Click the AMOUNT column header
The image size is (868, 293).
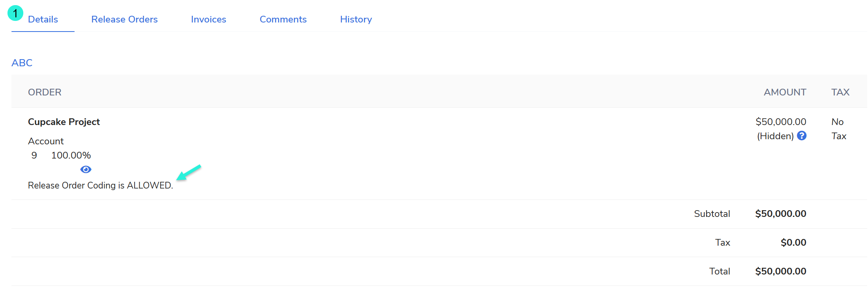tap(785, 92)
